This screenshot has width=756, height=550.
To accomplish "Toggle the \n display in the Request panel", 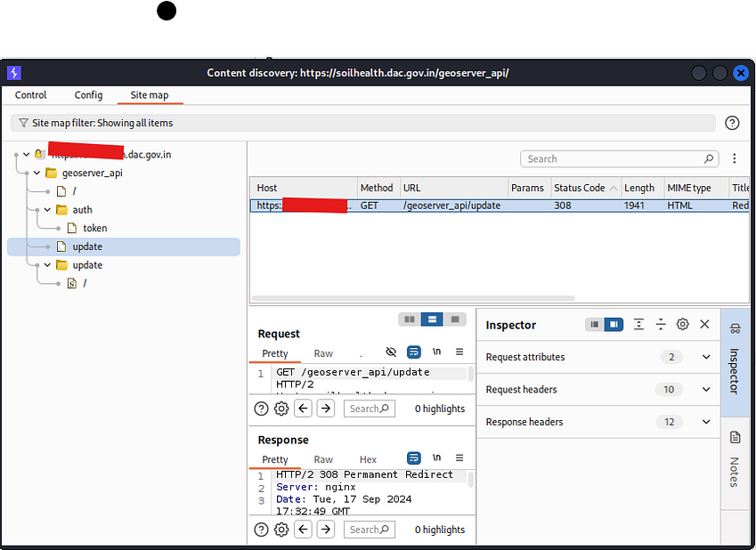I will point(436,352).
